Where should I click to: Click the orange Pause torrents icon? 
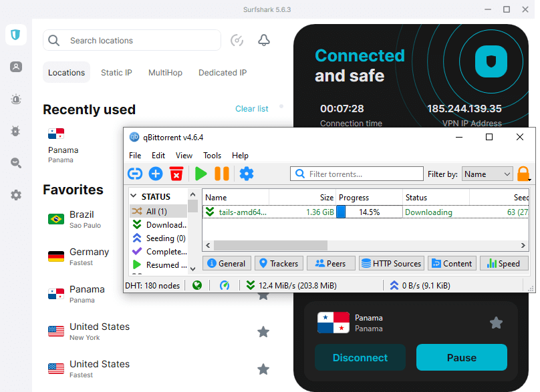[222, 174]
